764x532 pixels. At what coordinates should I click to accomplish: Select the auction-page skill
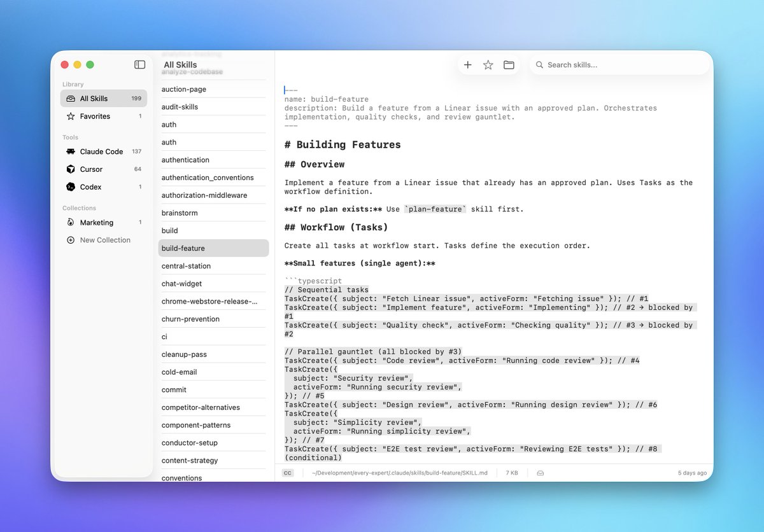(x=213, y=89)
